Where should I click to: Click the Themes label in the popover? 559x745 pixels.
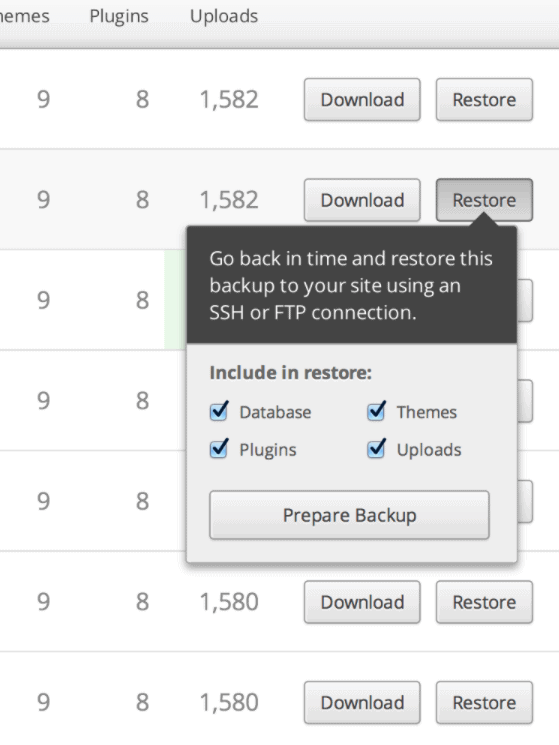(x=426, y=412)
